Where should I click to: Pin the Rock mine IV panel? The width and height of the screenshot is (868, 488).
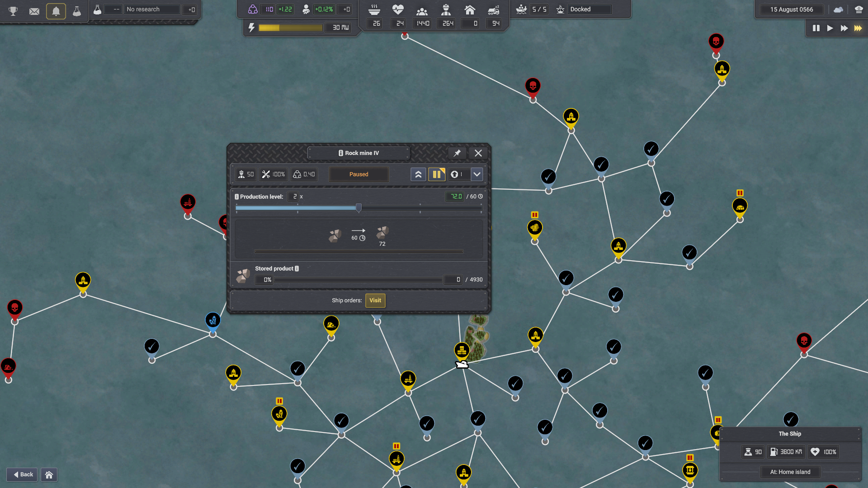click(x=457, y=153)
